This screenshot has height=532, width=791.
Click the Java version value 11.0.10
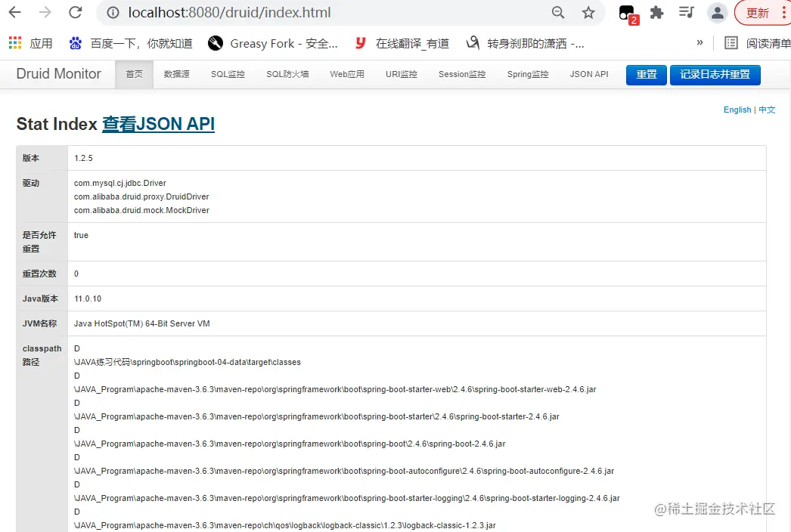tap(88, 298)
